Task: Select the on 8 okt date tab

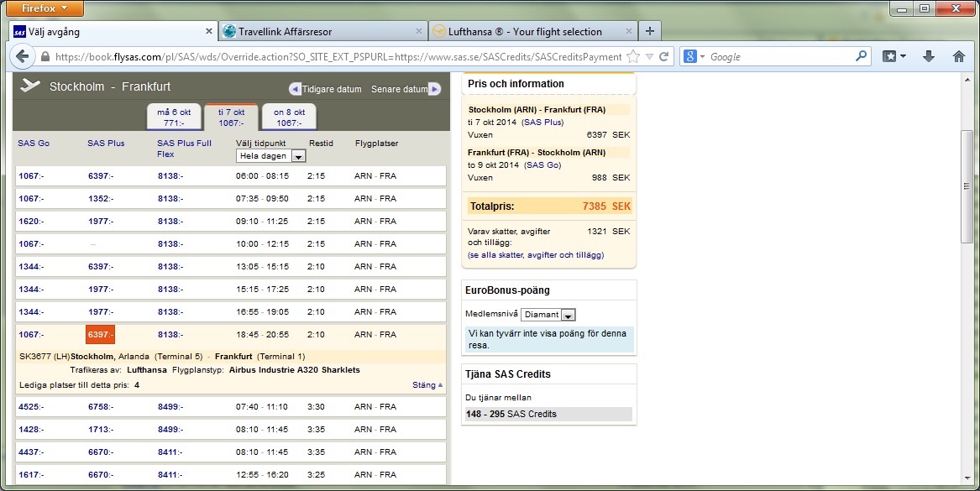Action: pos(290,118)
